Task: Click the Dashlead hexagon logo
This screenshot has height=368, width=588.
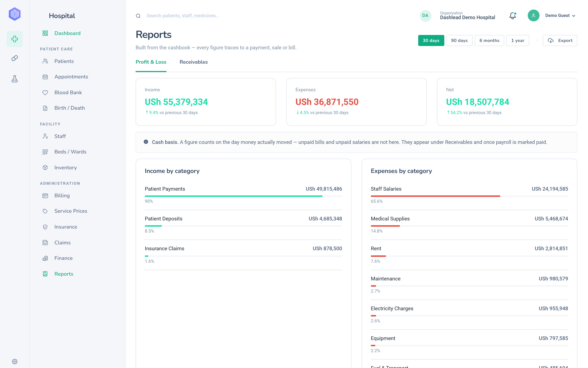Action: tap(15, 14)
